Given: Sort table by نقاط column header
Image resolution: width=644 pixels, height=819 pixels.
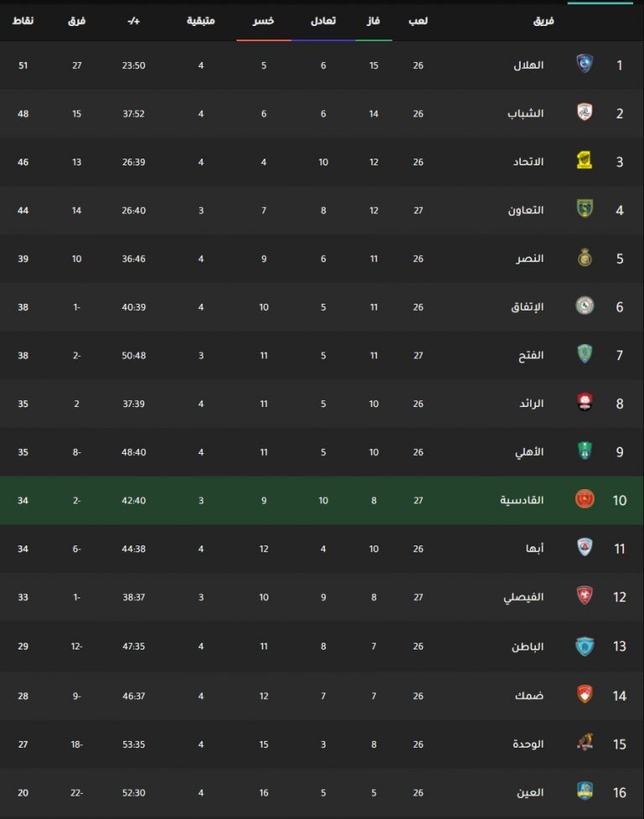Looking at the screenshot, I should coord(23,21).
